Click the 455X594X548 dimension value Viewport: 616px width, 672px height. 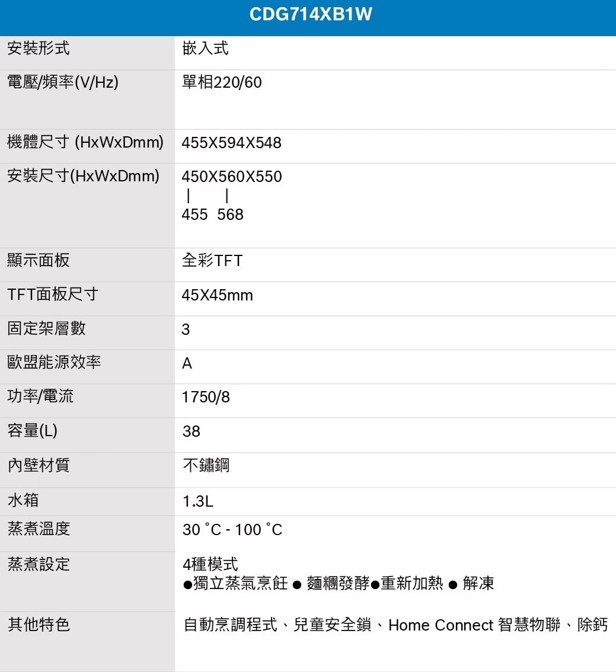(x=231, y=143)
